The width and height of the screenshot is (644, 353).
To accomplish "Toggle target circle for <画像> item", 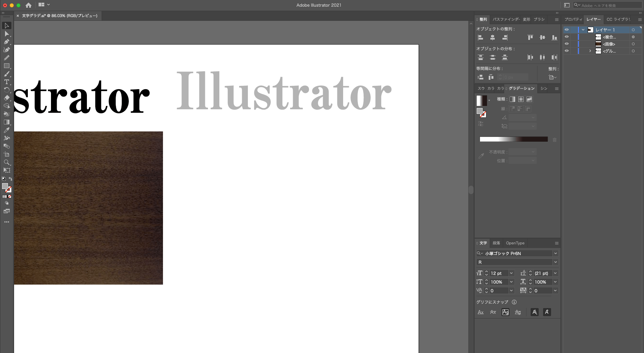I will pos(633,44).
